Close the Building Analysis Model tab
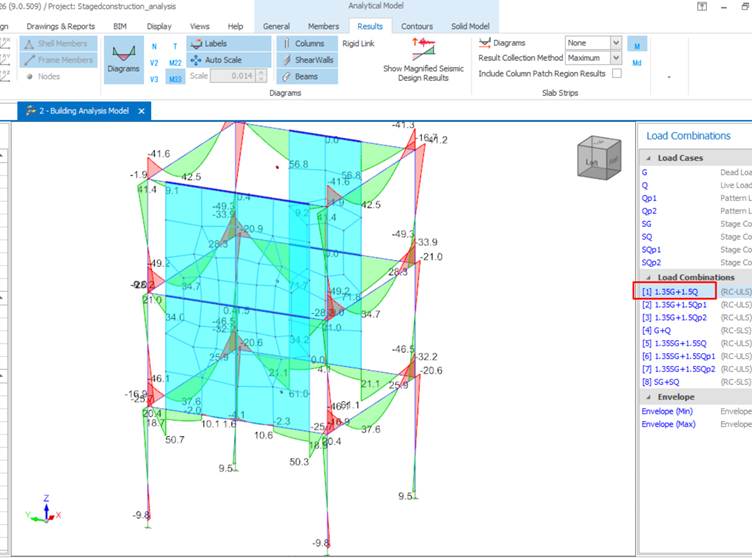This screenshot has height=558, width=752. coord(141,111)
